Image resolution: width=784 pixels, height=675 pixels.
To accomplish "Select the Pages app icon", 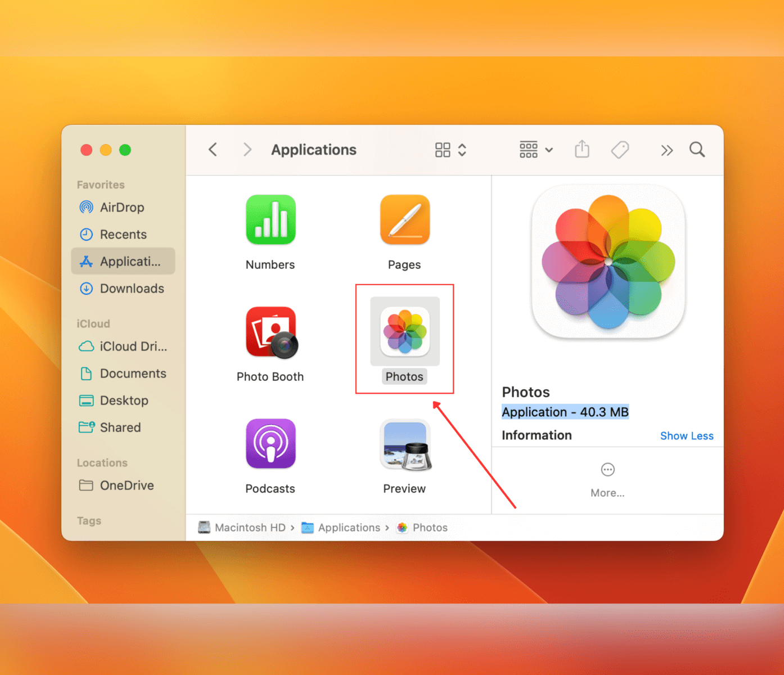I will [405, 220].
